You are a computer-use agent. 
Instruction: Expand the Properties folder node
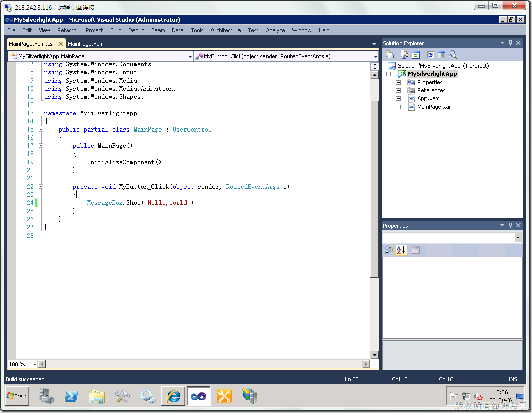coord(398,82)
